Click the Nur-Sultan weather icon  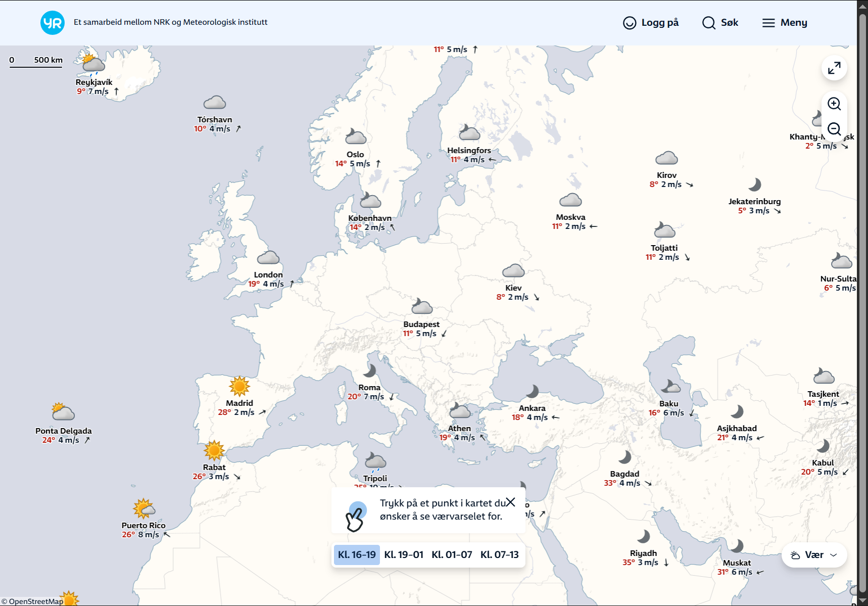point(841,261)
